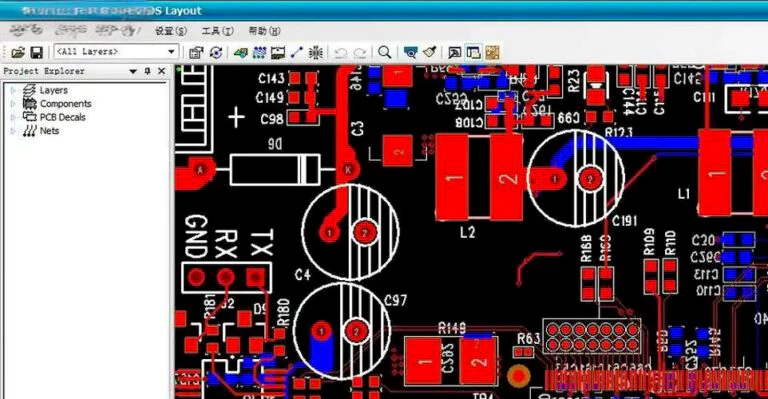Open a design file with Open icon
The width and height of the screenshot is (768, 399).
(18, 52)
